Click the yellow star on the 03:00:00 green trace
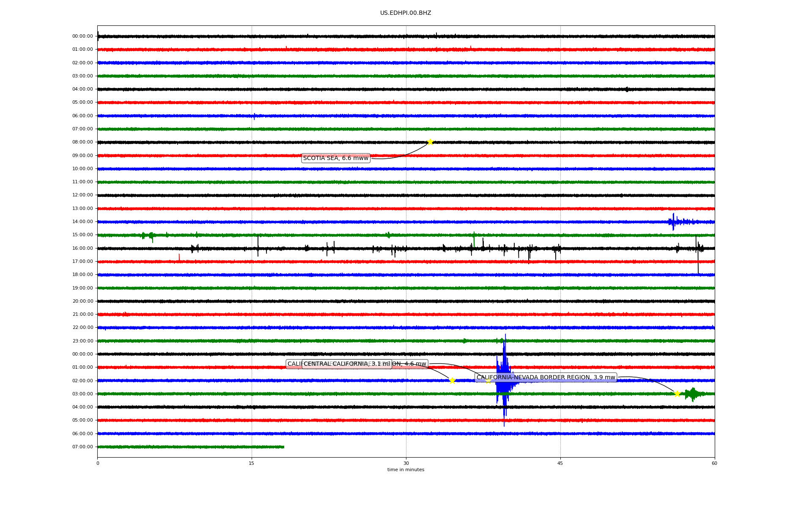The image size is (812, 508). click(677, 394)
